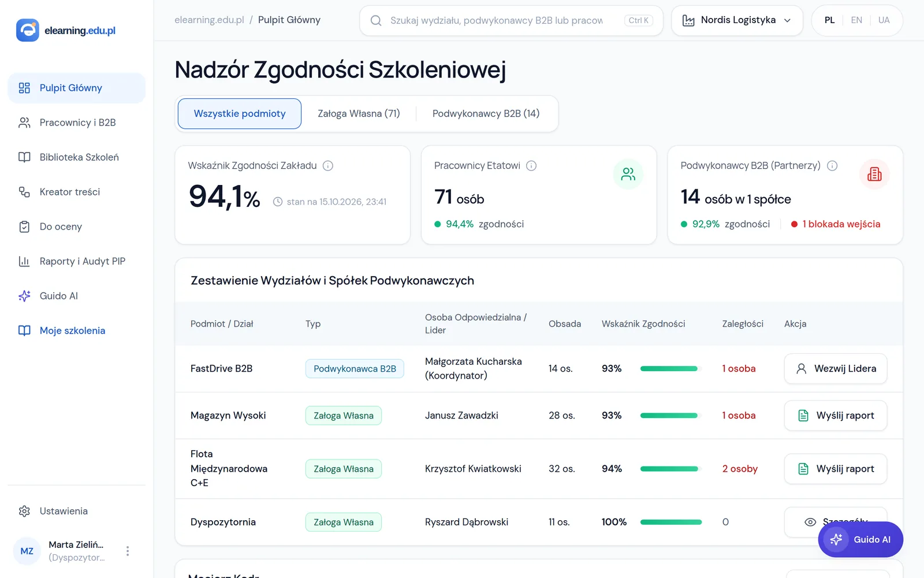Click the 2 osoby overdue value
This screenshot has height=578, width=924.
pyautogui.click(x=740, y=469)
